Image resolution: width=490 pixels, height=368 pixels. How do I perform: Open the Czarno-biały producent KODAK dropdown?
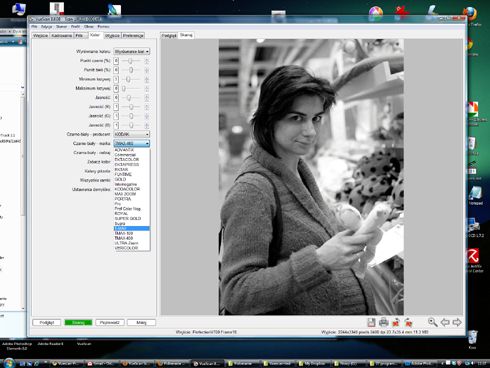tap(132, 134)
